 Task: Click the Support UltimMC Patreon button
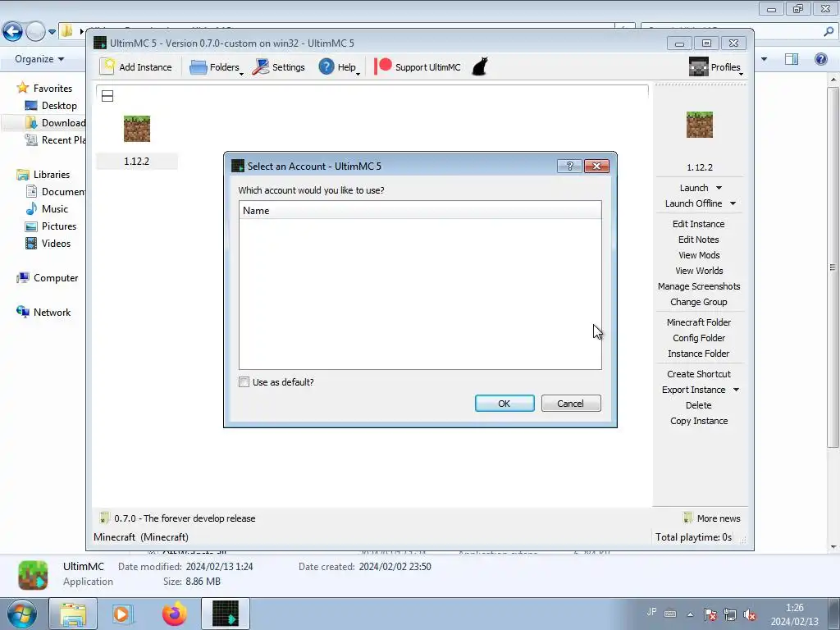tap(418, 67)
